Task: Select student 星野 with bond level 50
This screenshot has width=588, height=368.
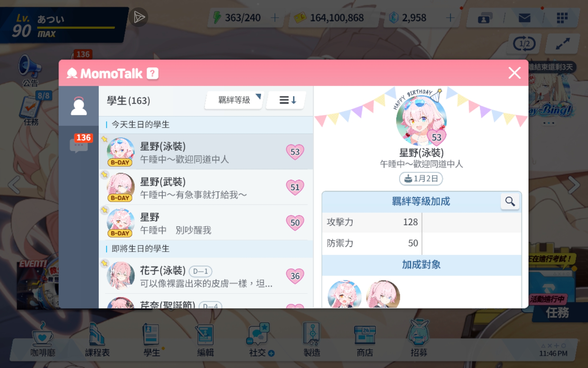Action: [206, 223]
